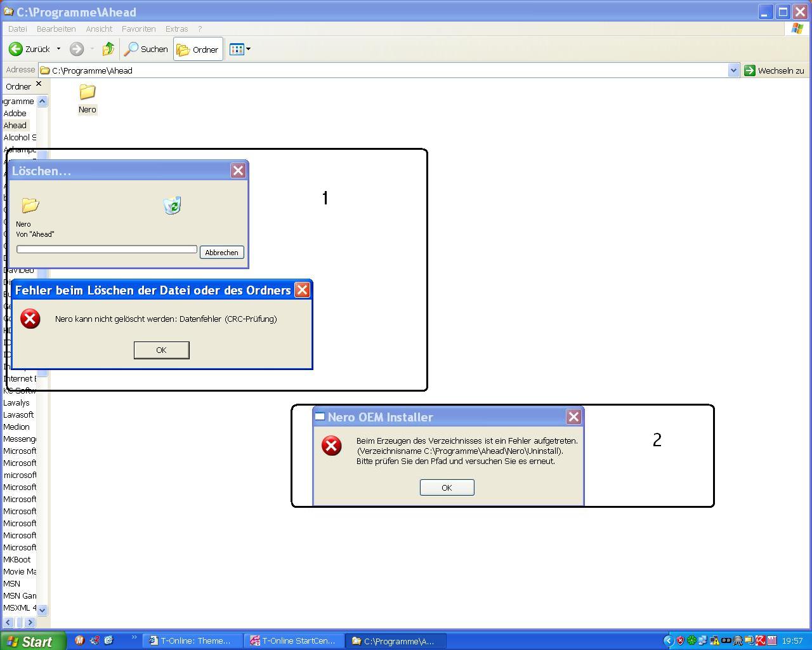
Task: Select Ahead in folder tree
Action: pos(15,125)
